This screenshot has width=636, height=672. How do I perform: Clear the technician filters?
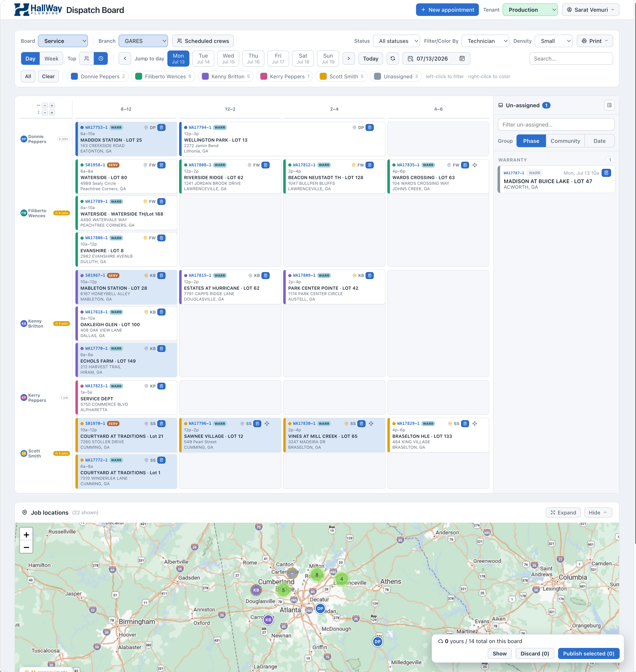48,76
